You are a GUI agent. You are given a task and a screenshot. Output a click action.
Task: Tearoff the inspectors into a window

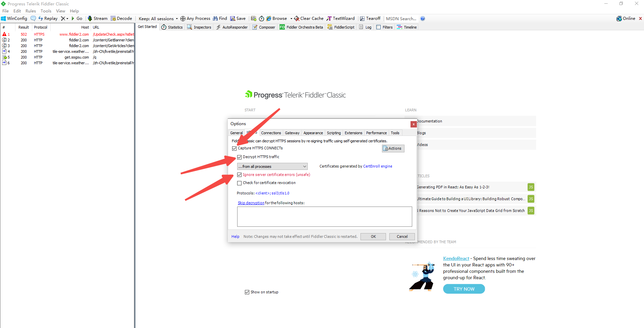click(370, 19)
